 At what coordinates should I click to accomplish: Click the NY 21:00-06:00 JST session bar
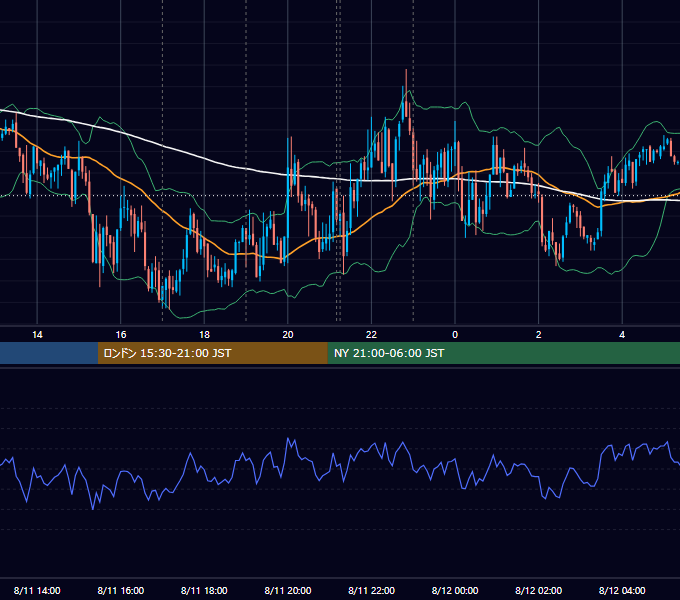(x=503, y=353)
